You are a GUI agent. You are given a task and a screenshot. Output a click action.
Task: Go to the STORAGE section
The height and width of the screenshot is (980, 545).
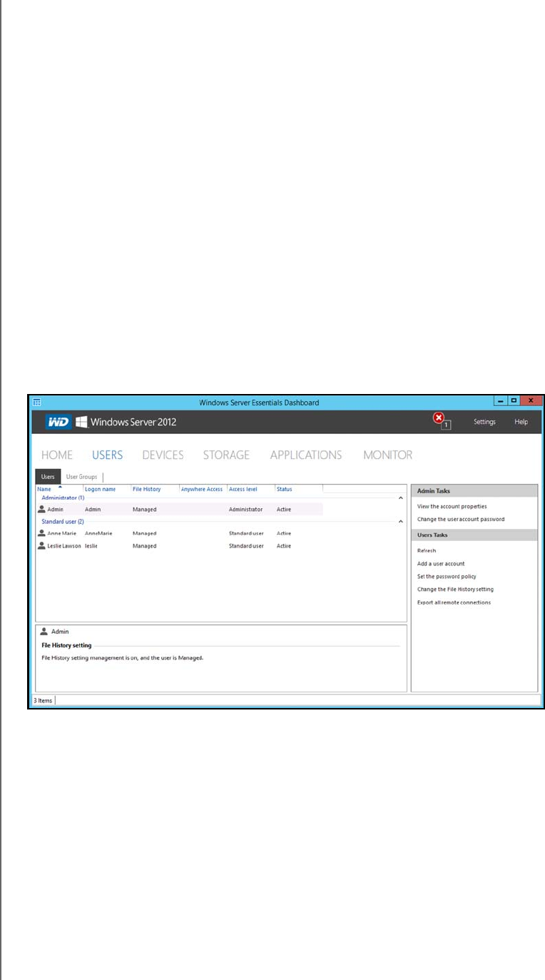click(226, 455)
